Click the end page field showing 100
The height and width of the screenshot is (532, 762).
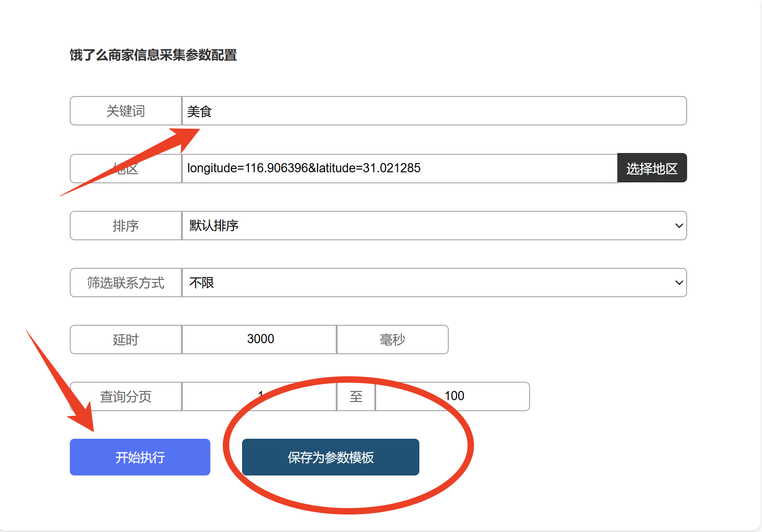pyautogui.click(x=452, y=396)
